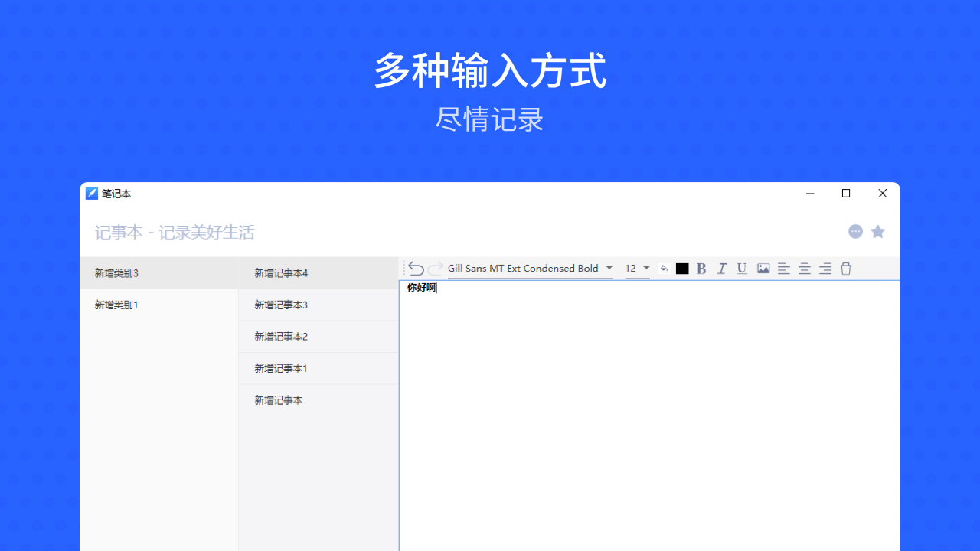Image resolution: width=980 pixels, height=551 pixels.
Task: Minimize the 笔记本 window
Action: pyautogui.click(x=810, y=194)
